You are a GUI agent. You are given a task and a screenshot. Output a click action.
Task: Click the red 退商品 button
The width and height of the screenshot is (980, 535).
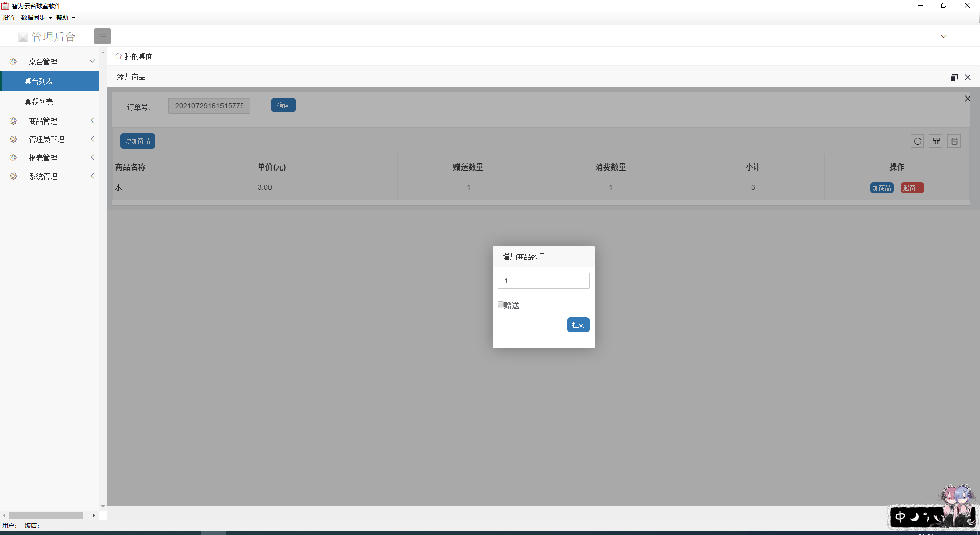coord(912,188)
